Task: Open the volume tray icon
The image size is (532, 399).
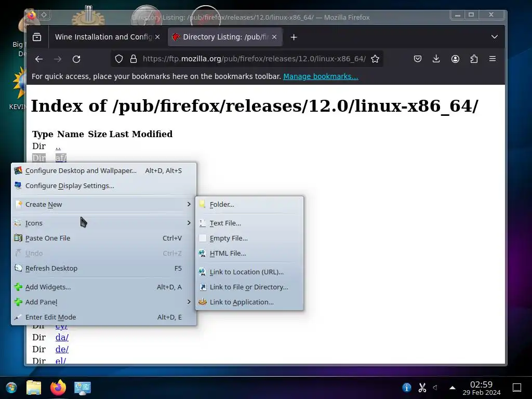Action: pos(435,388)
